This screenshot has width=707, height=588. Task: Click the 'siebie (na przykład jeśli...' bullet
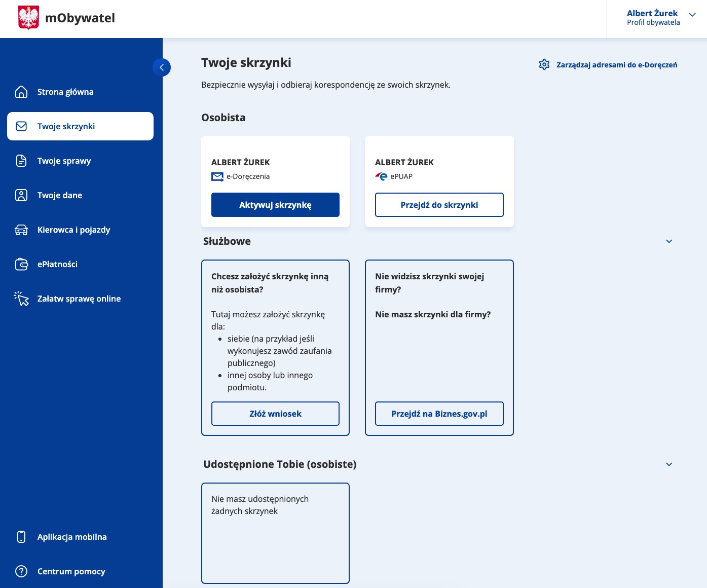280,351
